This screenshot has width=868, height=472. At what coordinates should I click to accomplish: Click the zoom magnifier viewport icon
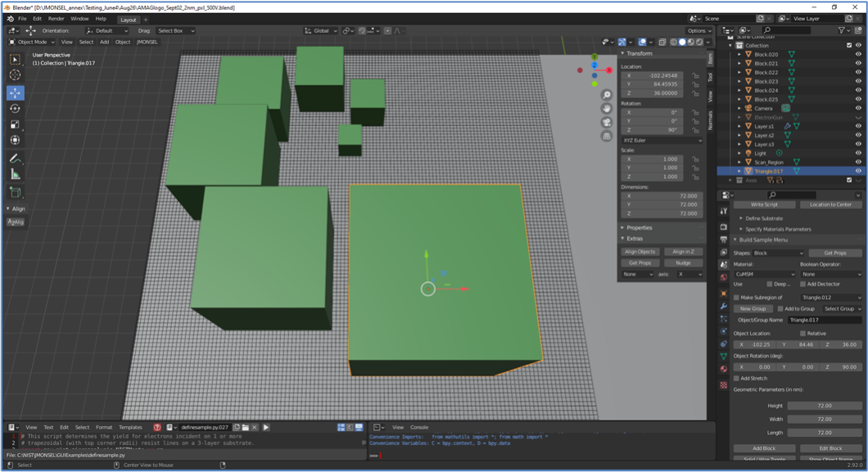pyautogui.click(x=607, y=96)
